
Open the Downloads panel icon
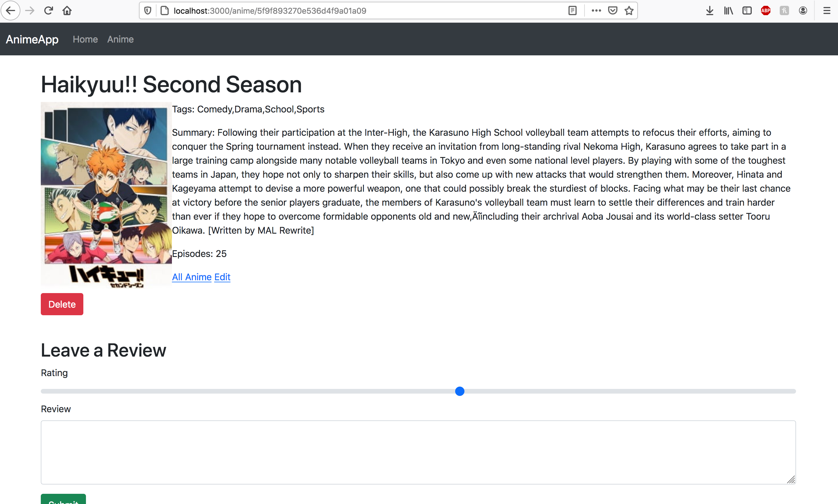click(709, 10)
